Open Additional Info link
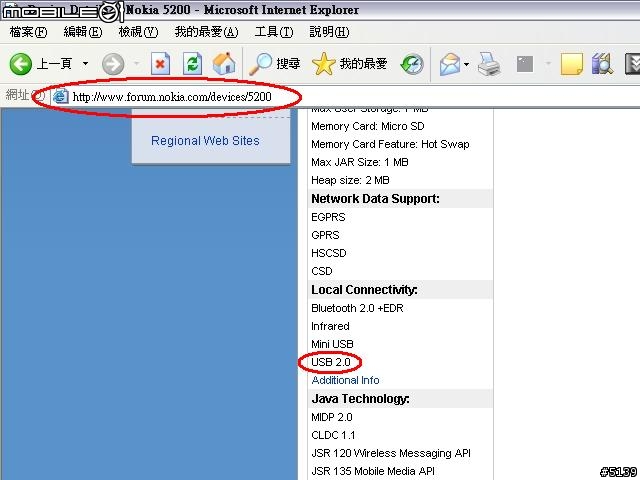Image resolution: width=640 pixels, height=480 pixels. click(345, 380)
